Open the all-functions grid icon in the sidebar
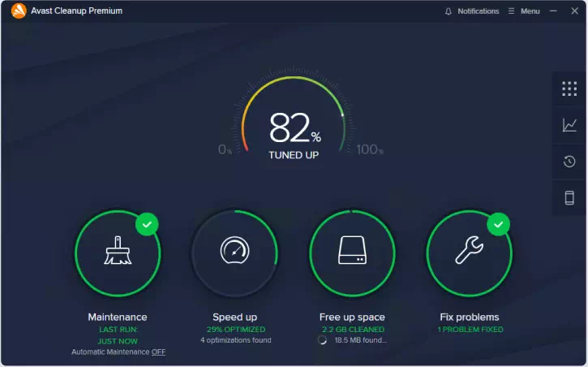The width and height of the screenshot is (588, 367). 569,89
